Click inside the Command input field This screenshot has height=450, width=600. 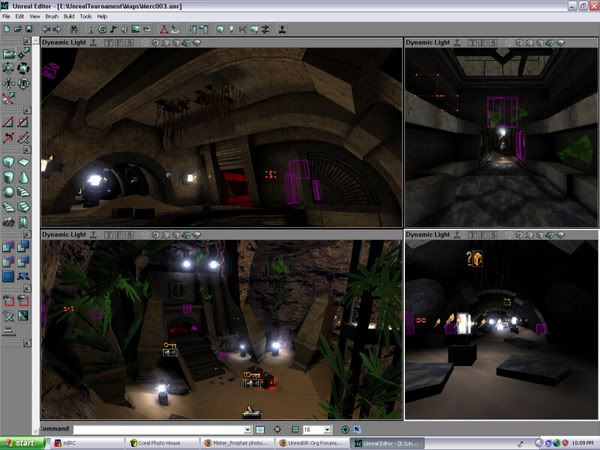[158, 430]
